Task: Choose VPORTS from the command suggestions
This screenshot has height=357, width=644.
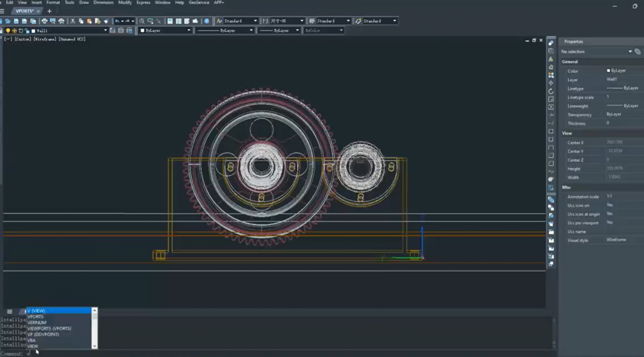Action: [x=36, y=317]
